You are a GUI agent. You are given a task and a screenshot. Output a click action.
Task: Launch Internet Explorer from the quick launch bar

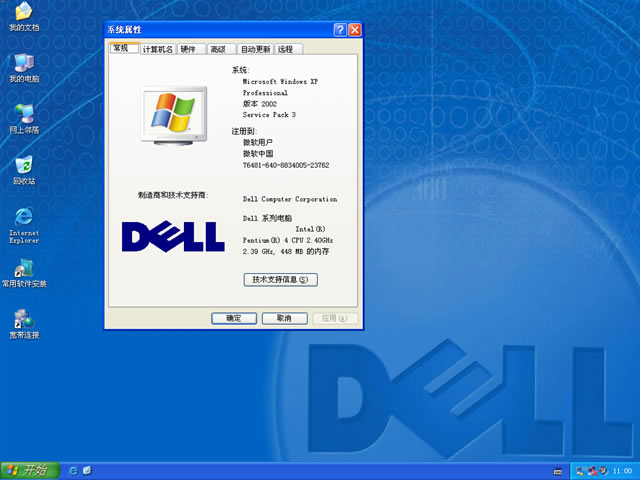pos(73,471)
